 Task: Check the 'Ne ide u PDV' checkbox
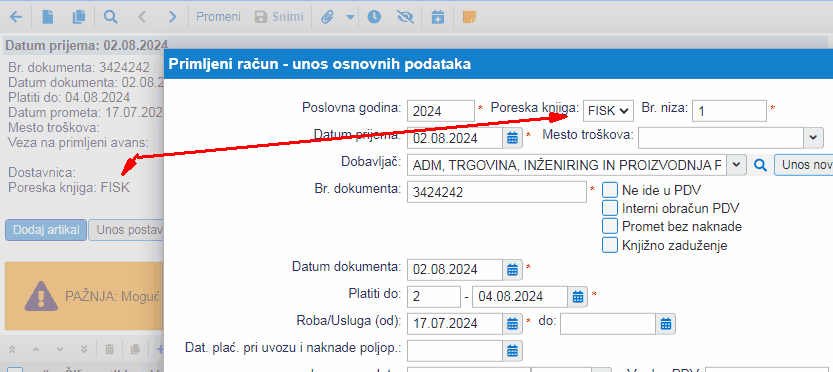610,190
